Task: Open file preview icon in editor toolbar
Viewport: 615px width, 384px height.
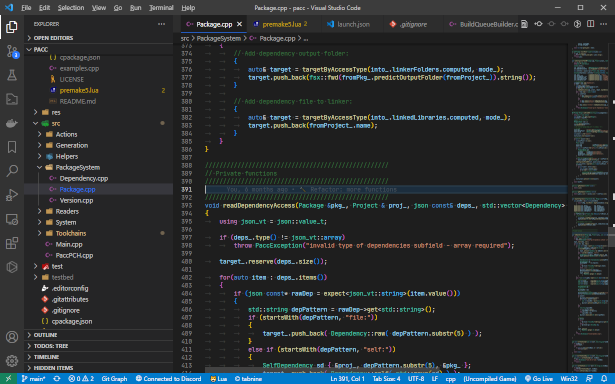Action: click(x=524, y=24)
